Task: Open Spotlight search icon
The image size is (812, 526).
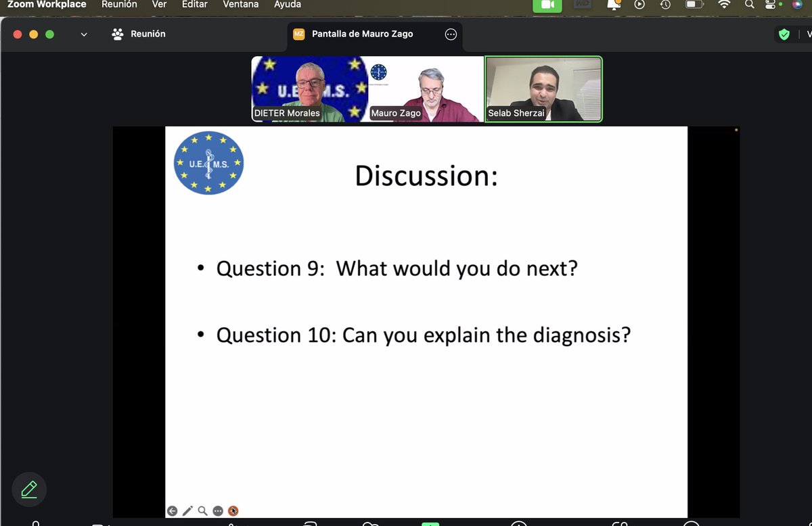Action: [749, 5]
